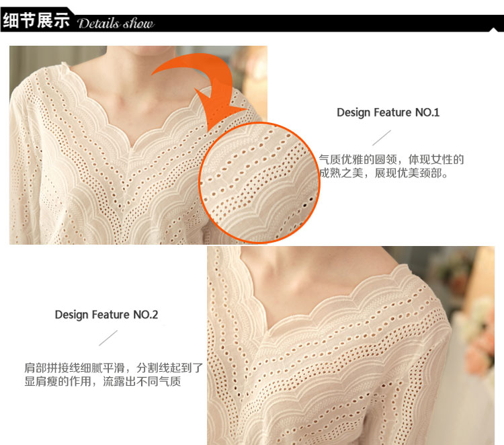Click text line '肩部拼接线细腻平滑，分割线起到了'

[114, 368]
